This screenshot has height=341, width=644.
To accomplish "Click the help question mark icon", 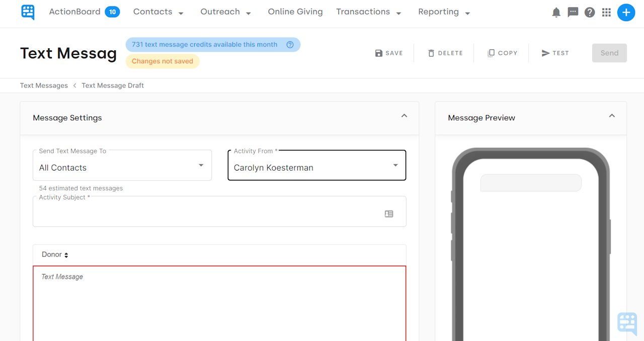I will pyautogui.click(x=590, y=12).
